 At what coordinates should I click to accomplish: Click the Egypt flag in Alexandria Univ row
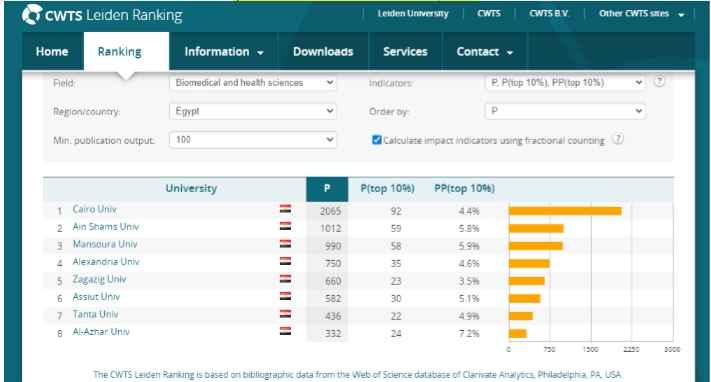tap(285, 261)
